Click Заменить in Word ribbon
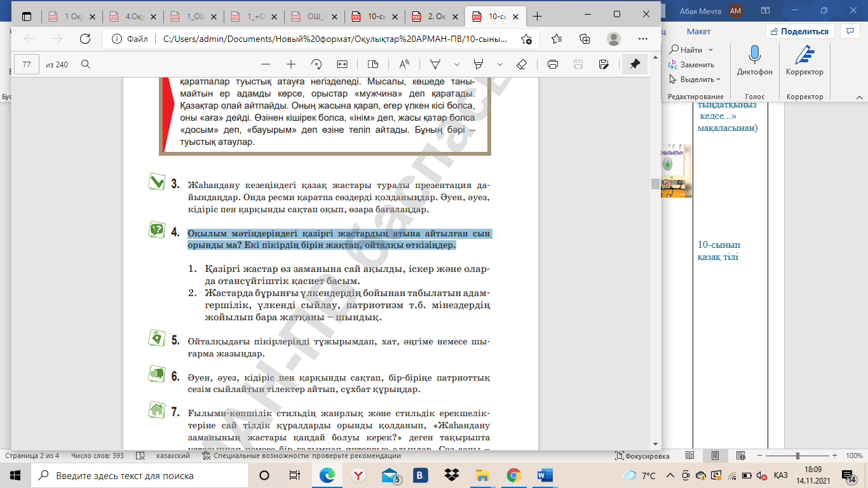 (x=691, y=65)
